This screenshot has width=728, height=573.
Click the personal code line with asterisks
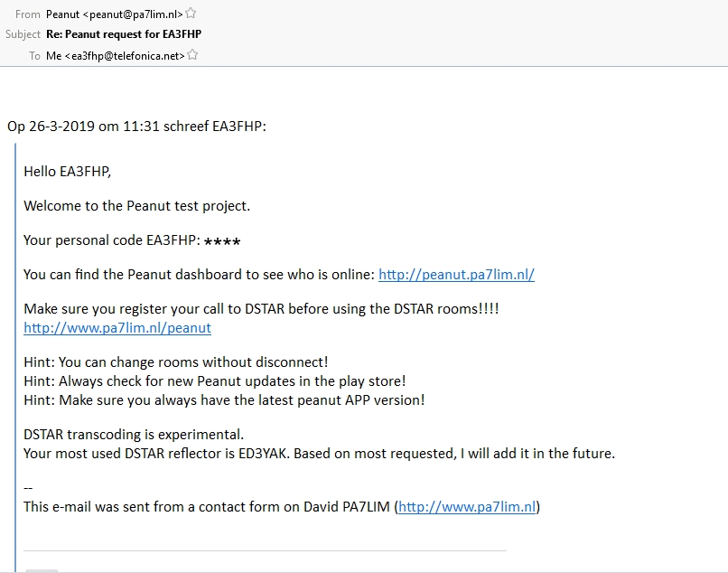coord(132,240)
